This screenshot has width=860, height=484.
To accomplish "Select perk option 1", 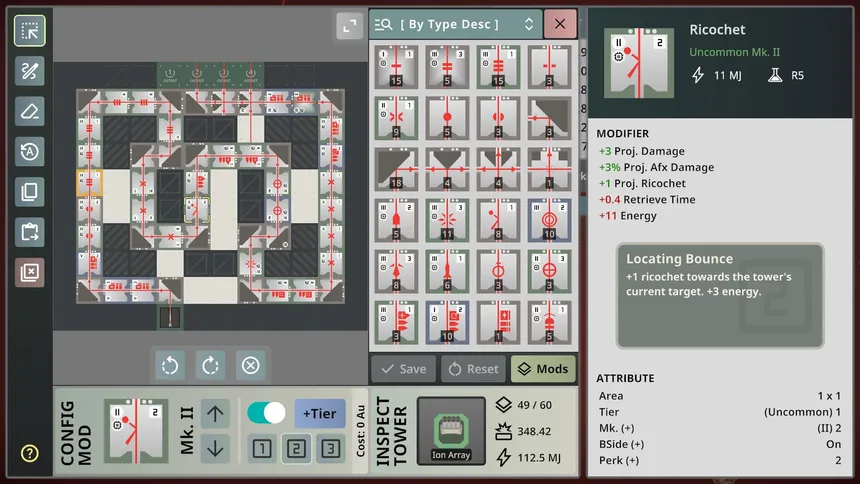I will point(261,449).
